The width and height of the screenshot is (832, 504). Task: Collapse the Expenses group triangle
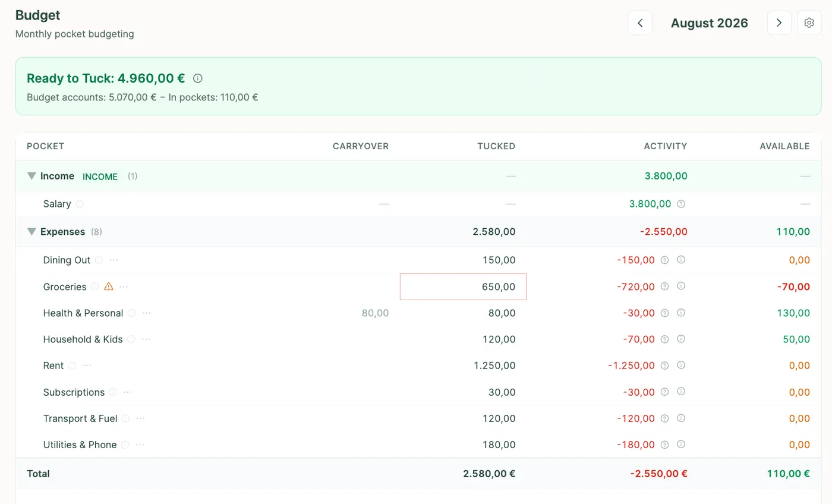point(31,232)
